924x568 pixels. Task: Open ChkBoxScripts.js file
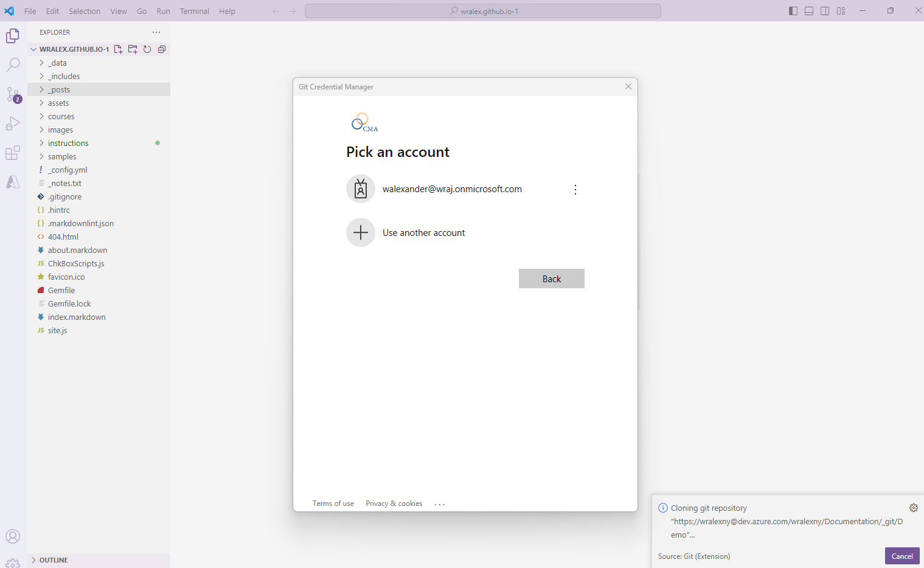pos(99,263)
